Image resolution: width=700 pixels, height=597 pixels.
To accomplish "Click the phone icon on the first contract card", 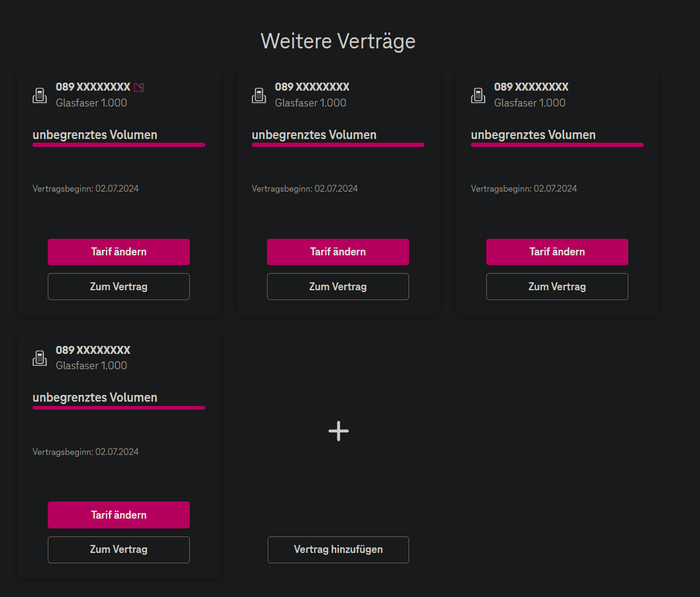I will (39, 95).
